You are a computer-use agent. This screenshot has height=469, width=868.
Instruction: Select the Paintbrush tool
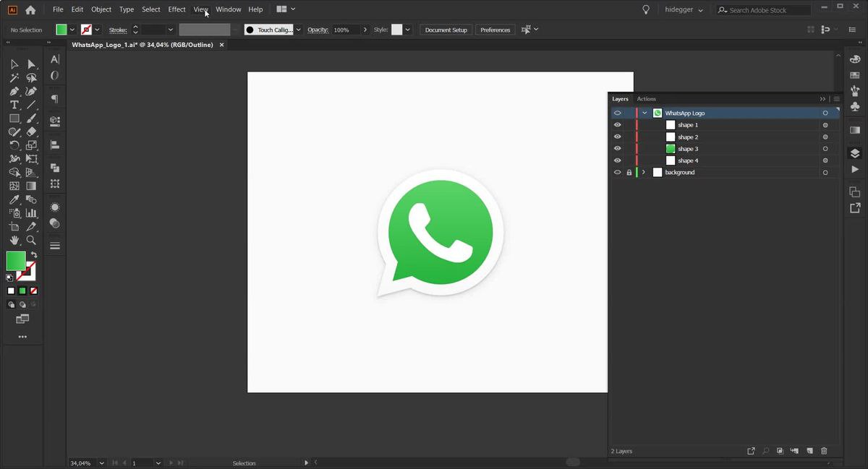pyautogui.click(x=31, y=119)
